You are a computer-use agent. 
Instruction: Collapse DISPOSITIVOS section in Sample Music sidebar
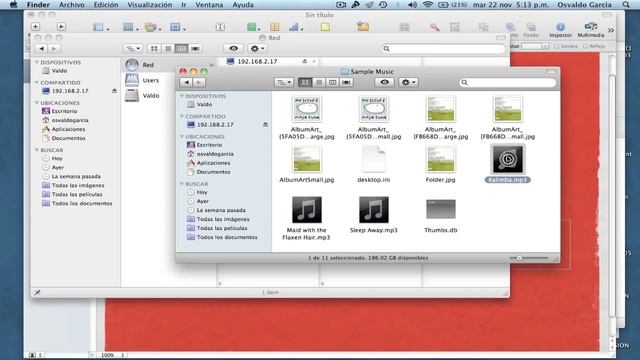click(182, 96)
